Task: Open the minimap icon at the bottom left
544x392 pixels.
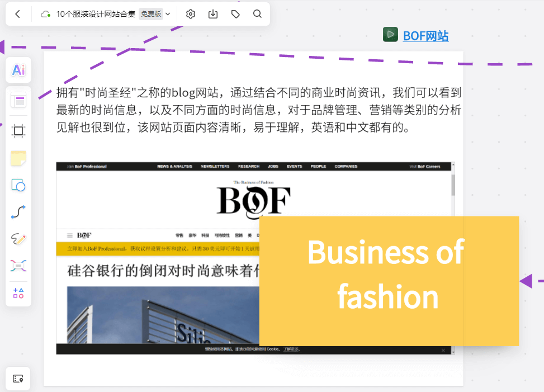Action: pyautogui.click(x=18, y=379)
